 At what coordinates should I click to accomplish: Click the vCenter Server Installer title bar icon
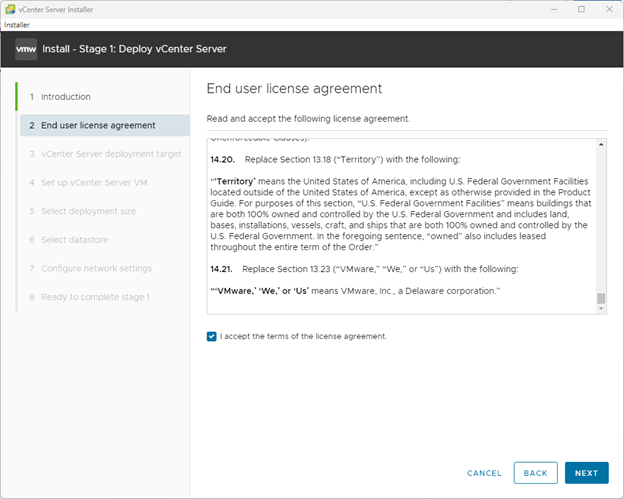pos(10,9)
